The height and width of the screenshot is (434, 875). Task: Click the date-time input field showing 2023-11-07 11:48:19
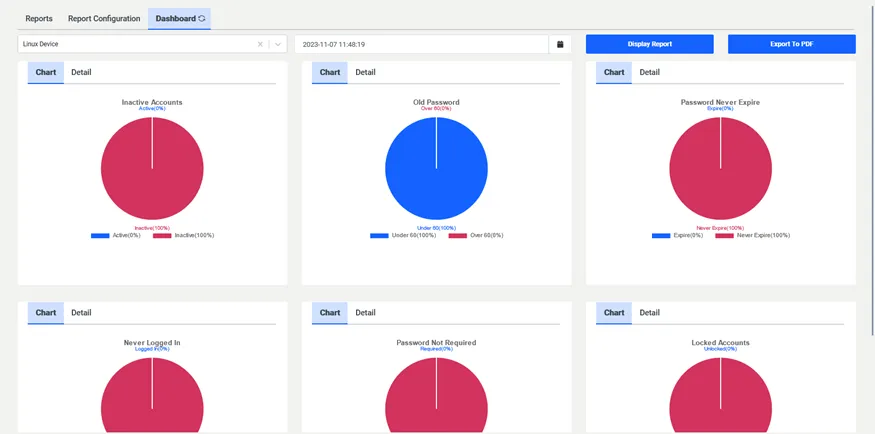(x=421, y=44)
